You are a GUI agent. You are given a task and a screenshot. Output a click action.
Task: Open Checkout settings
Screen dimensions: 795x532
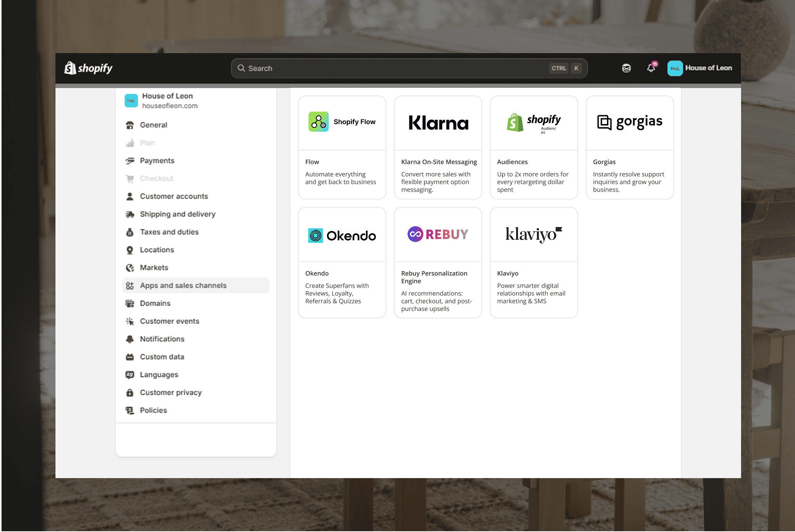point(156,179)
